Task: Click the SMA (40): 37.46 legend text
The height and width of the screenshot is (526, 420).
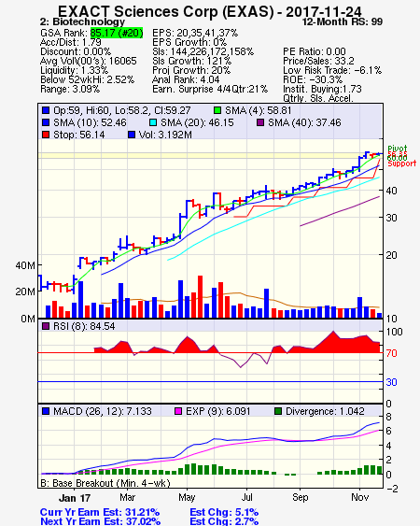Action: (x=304, y=122)
